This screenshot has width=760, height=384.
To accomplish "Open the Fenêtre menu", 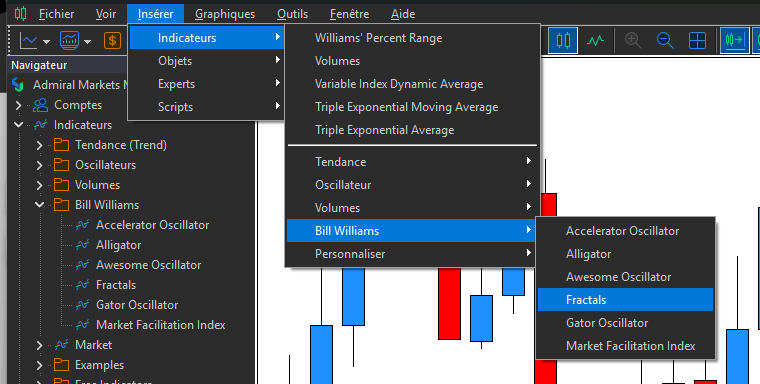I will coord(349,14).
